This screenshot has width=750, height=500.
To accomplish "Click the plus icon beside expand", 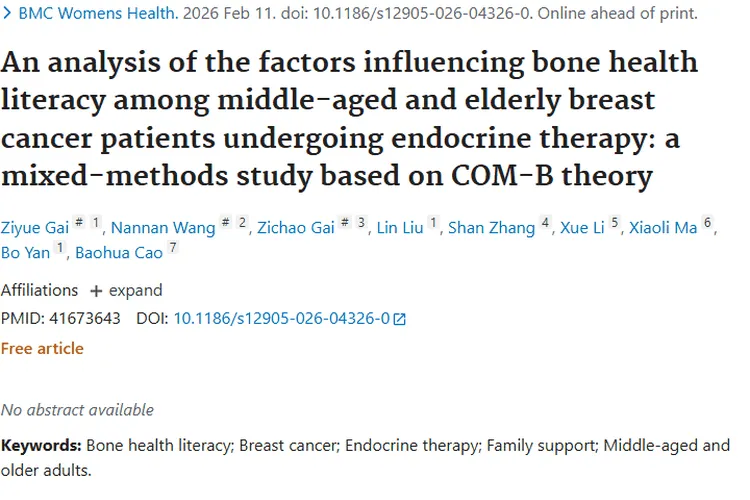I will (96, 290).
